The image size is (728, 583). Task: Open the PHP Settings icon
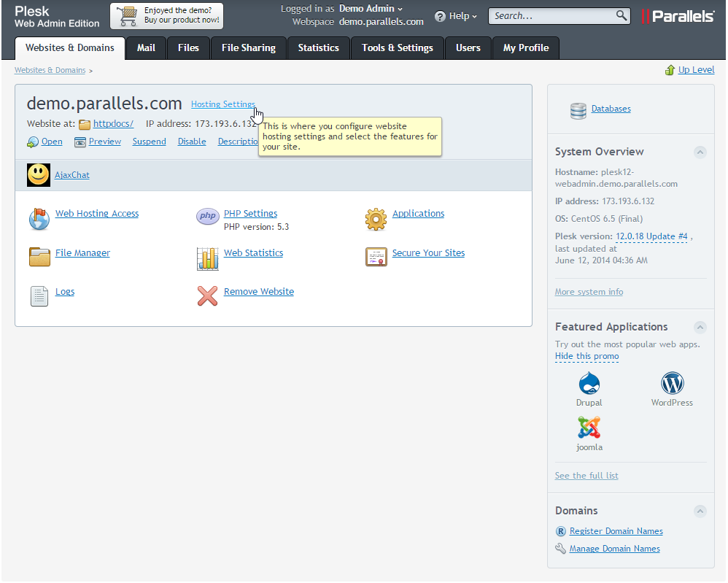tap(208, 216)
